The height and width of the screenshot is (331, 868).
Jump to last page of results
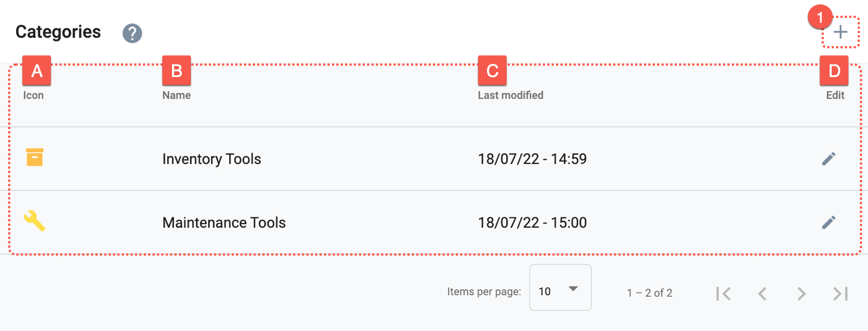(840, 294)
